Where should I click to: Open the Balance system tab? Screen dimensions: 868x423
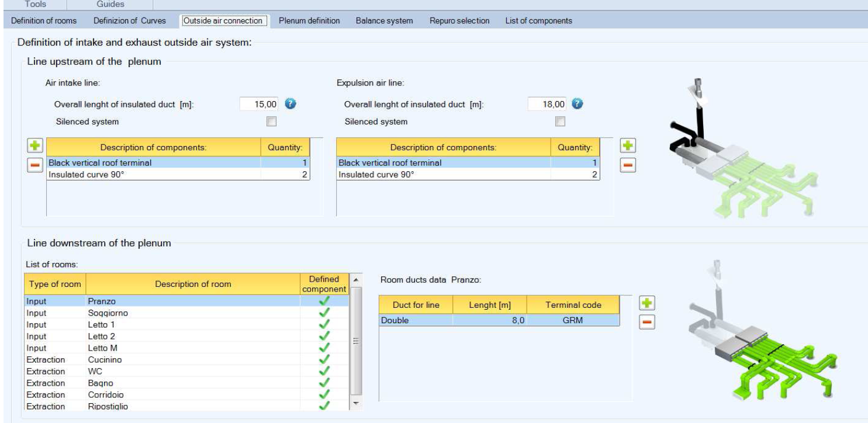coord(384,20)
